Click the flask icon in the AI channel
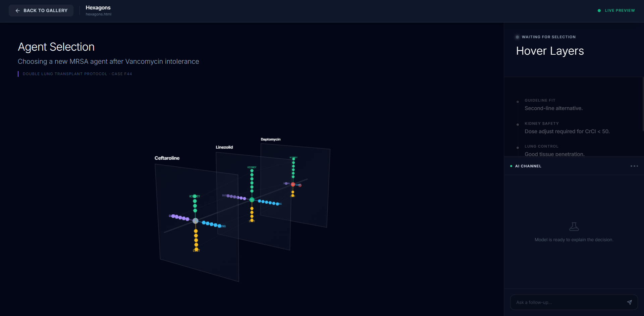The width and height of the screenshot is (644, 316). click(574, 226)
